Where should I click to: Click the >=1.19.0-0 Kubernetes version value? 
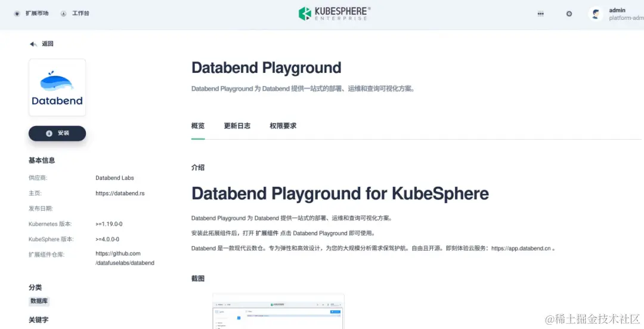109,224
